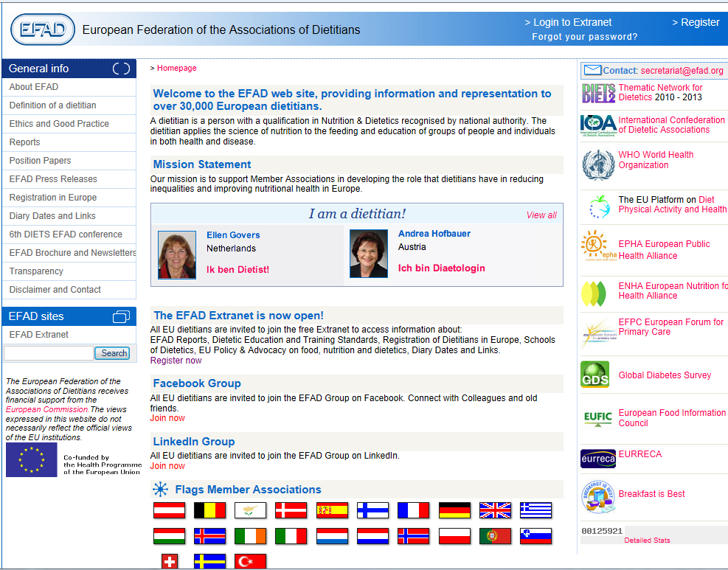Select the Austria flag

point(169,510)
